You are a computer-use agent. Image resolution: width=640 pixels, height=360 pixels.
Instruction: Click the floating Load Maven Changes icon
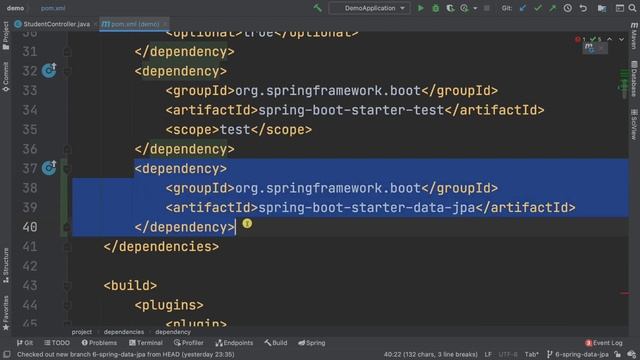[590, 48]
